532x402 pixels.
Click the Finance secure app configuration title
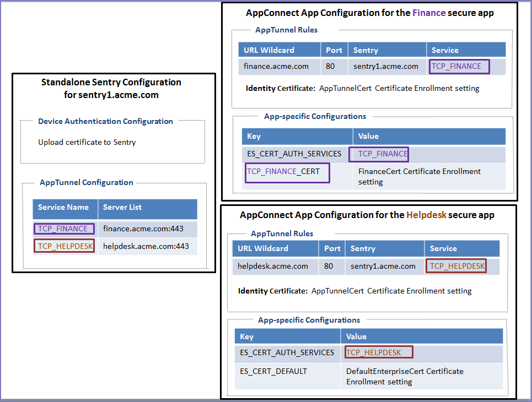pyautogui.click(x=370, y=13)
